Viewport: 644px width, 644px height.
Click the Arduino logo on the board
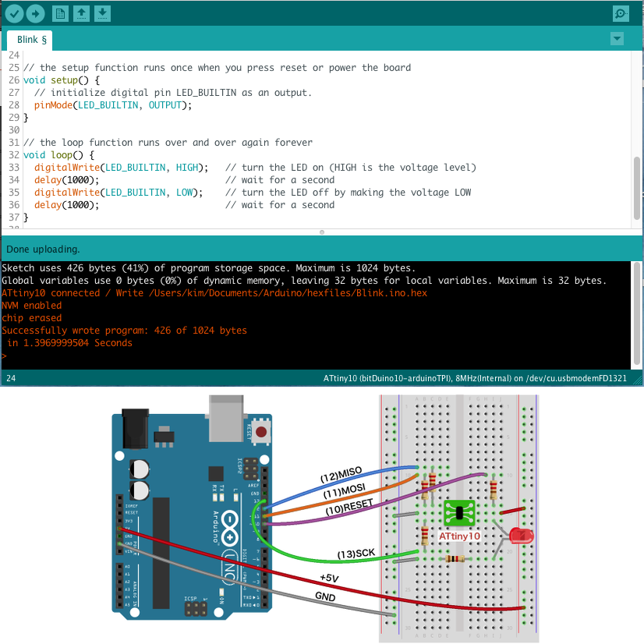click(x=229, y=527)
